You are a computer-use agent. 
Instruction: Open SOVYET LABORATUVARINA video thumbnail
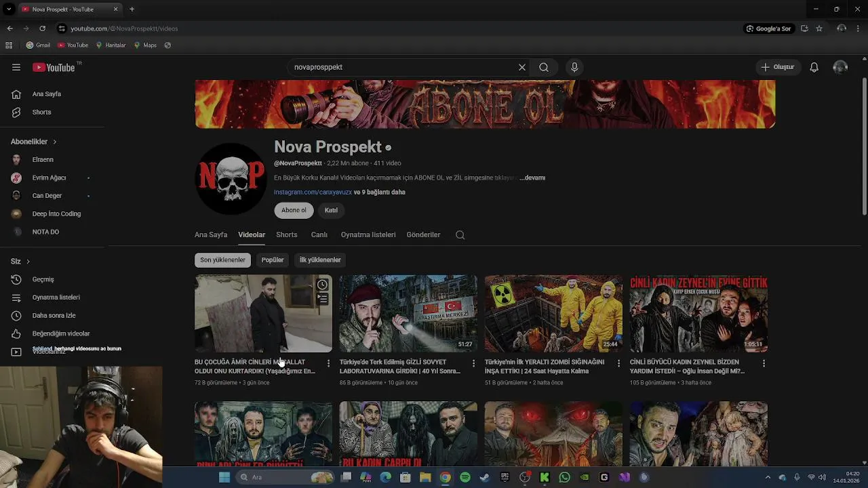pos(408,313)
